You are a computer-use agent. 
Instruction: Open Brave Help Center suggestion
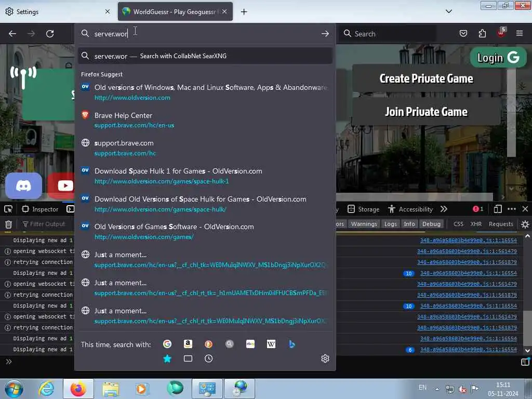(x=205, y=120)
